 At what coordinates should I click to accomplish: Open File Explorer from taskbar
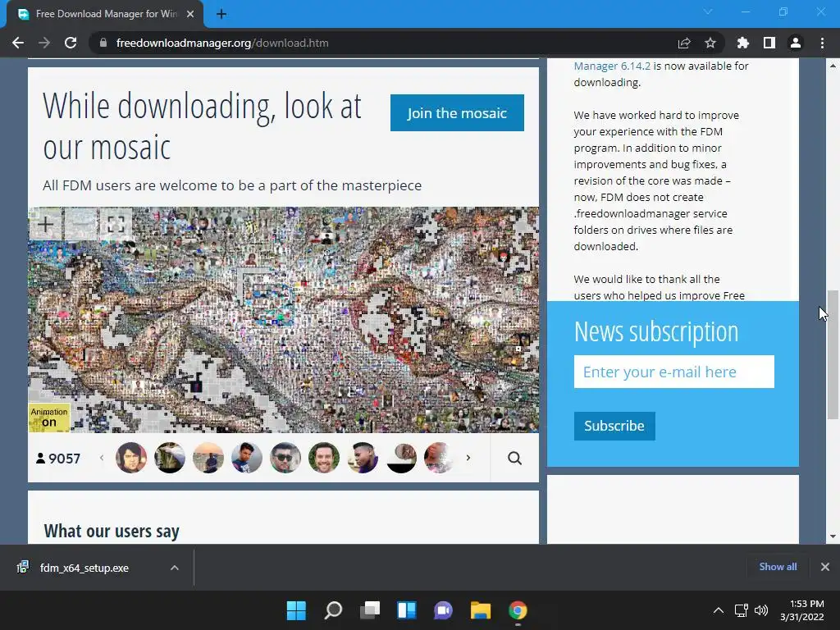tap(481, 610)
